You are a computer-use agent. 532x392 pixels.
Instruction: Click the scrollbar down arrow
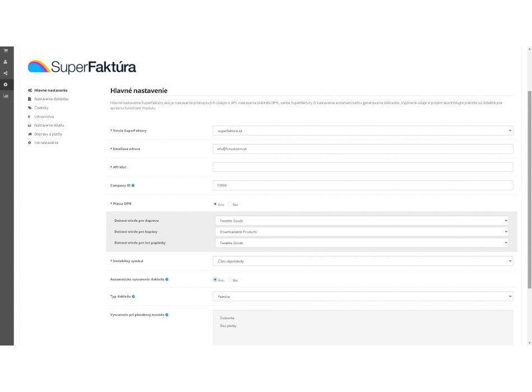coord(529,343)
